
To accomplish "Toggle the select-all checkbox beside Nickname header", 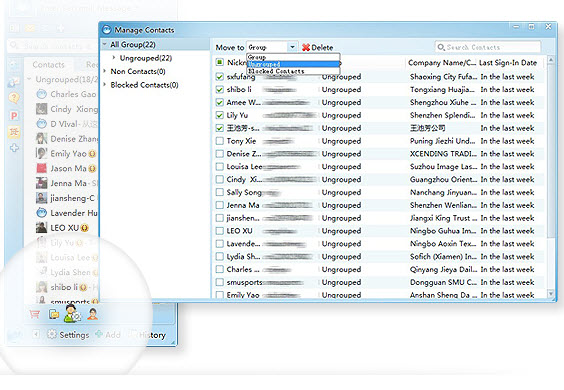I will pos(219,62).
